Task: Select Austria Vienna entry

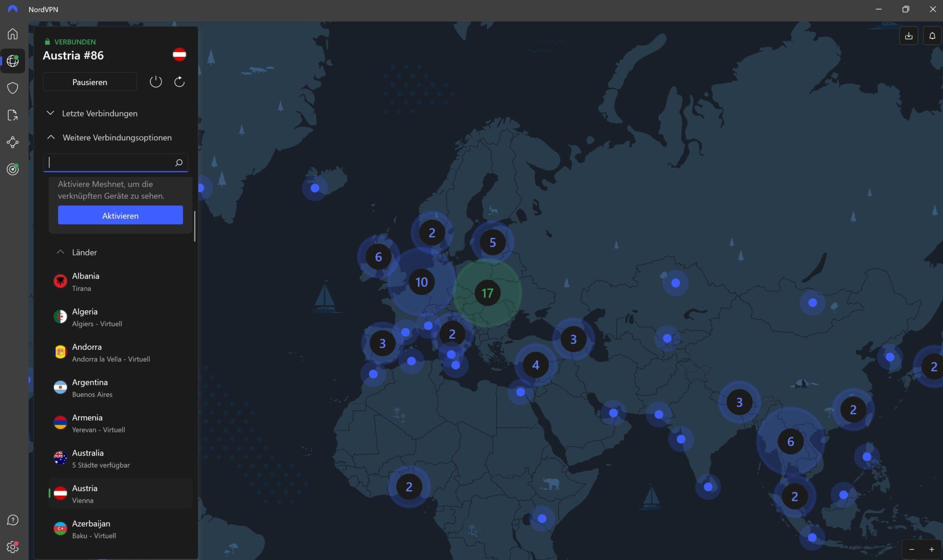Action: coord(120,494)
